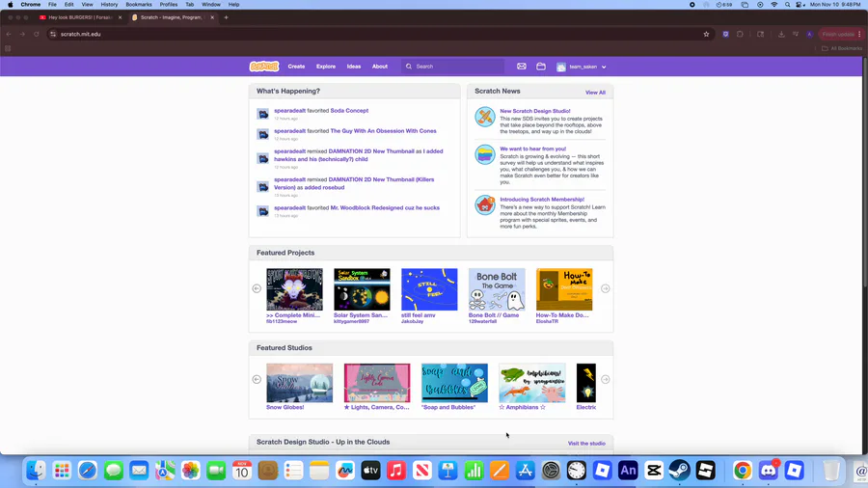868x488 pixels.
Task: Open We want to hear from you! link
Action: pos(532,149)
